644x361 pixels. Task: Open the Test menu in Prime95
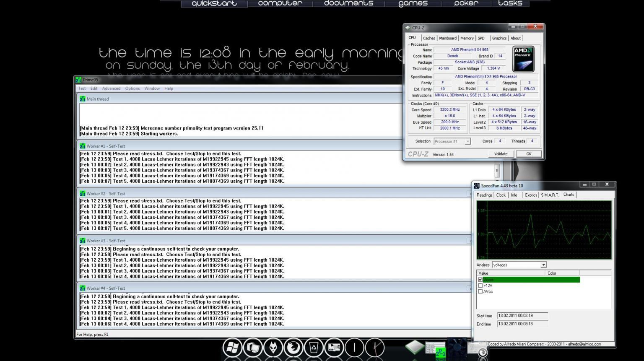(82, 88)
